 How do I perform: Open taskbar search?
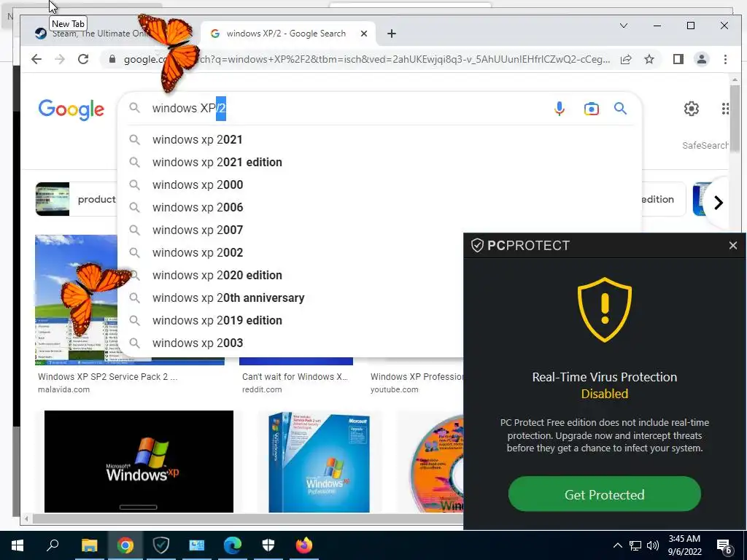click(x=53, y=545)
